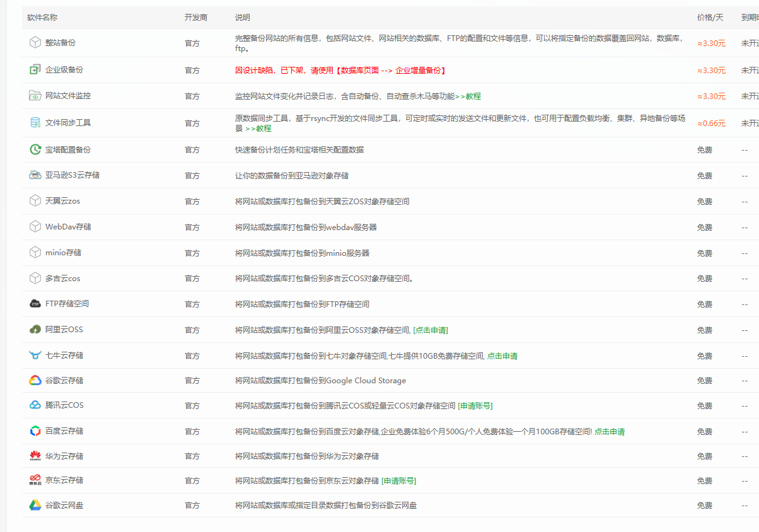
Task: Click the 腾讯云COS cloud icon
Action: coord(35,405)
